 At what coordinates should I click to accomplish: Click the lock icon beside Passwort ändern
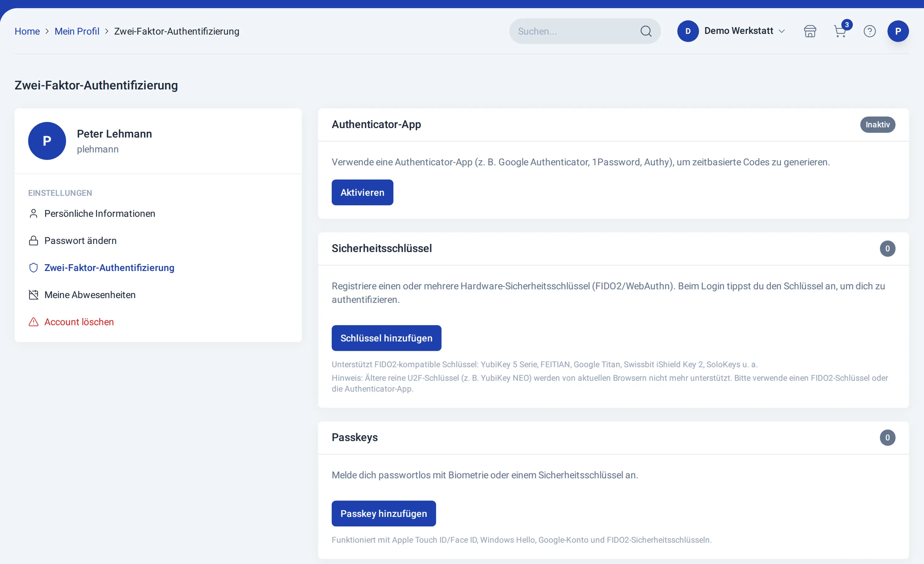[x=33, y=240]
